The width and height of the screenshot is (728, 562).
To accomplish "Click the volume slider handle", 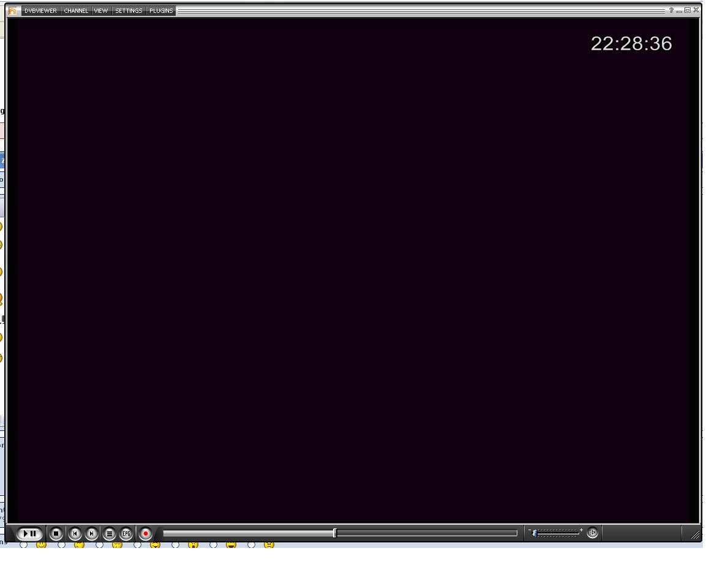I will point(535,533).
